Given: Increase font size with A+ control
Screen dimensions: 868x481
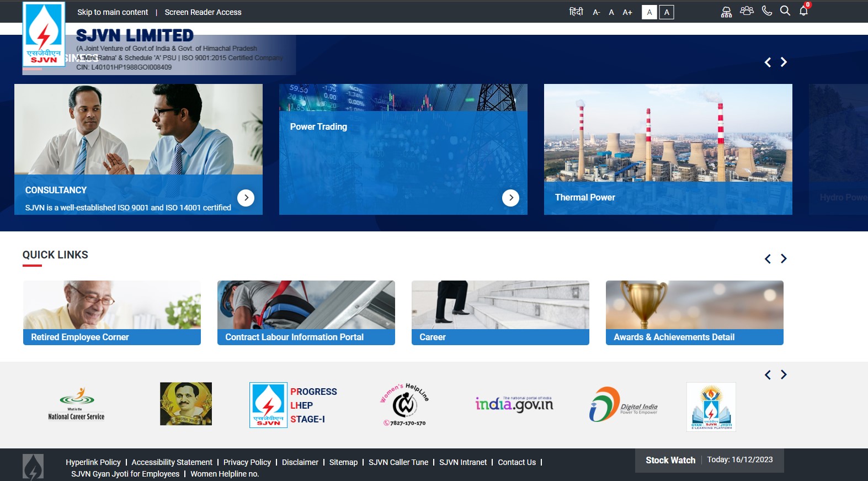Looking at the screenshot, I should 627,12.
